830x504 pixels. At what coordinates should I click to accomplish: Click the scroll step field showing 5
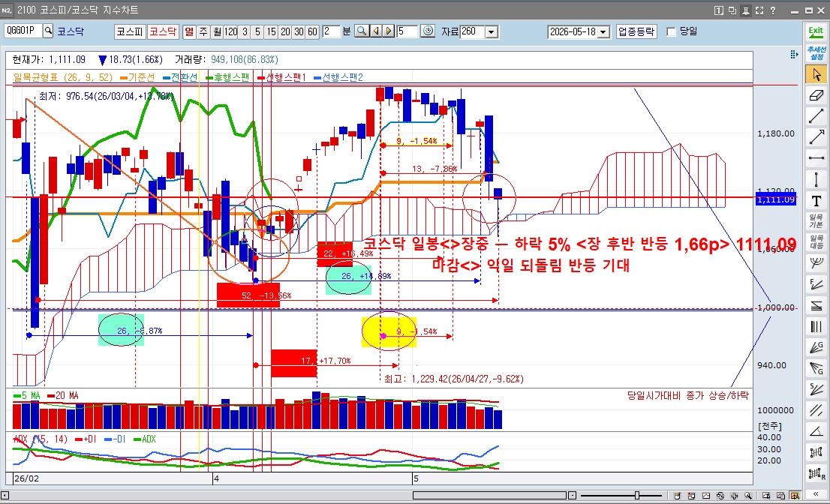click(407, 31)
